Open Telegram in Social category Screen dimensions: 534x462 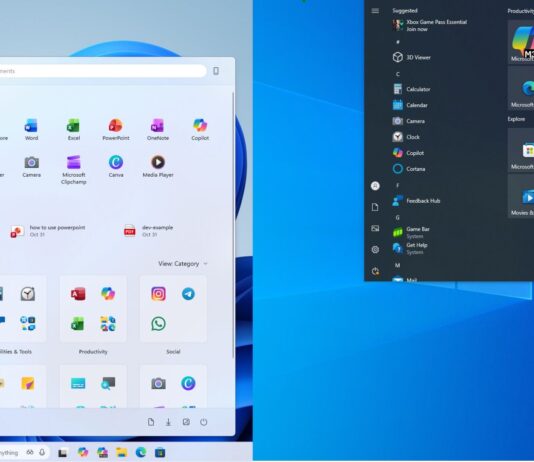[x=188, y=294]
